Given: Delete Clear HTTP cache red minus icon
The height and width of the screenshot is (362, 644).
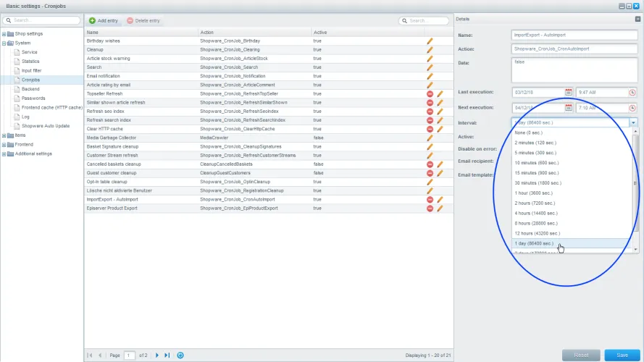Looking at the screenshot, I should click(430, 129).
